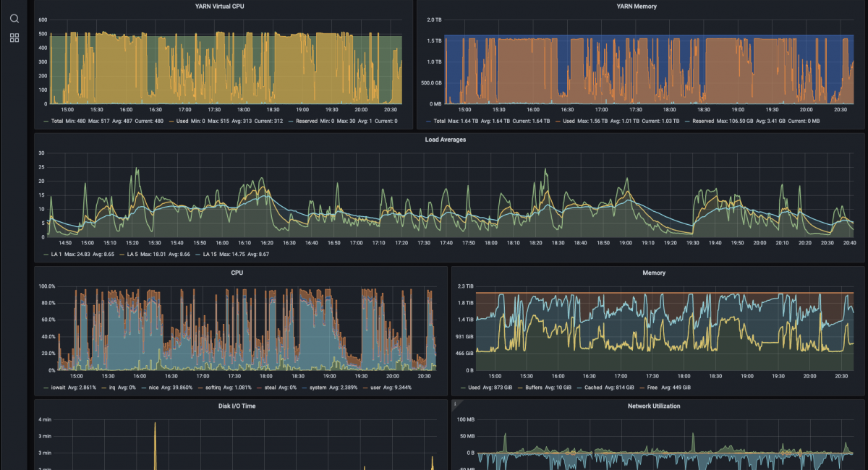Click the 100.0% axis label in CPU panel
Image resolution: width=868 pixels, height=470 pixels.
pyautogui.click(x=46, y=286)
